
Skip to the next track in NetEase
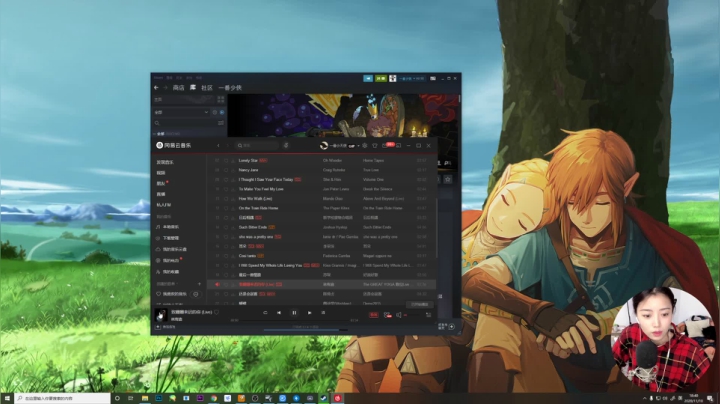point(309,313)
